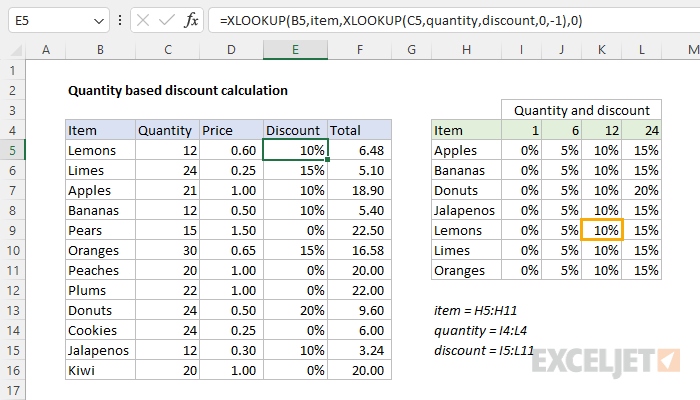700x400 pixels.
Task: Select row 5 header
Action: 12,150
